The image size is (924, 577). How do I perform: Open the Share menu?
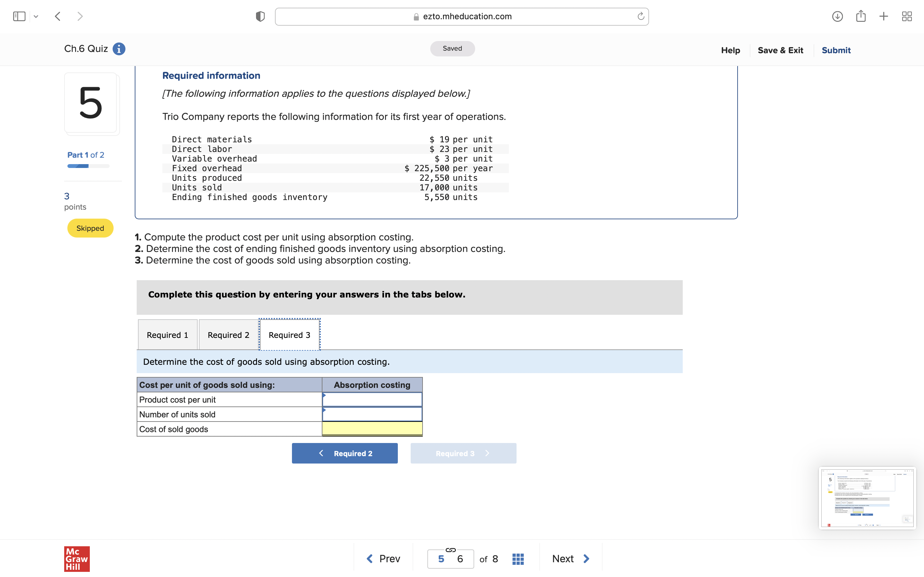coord(860,16)
